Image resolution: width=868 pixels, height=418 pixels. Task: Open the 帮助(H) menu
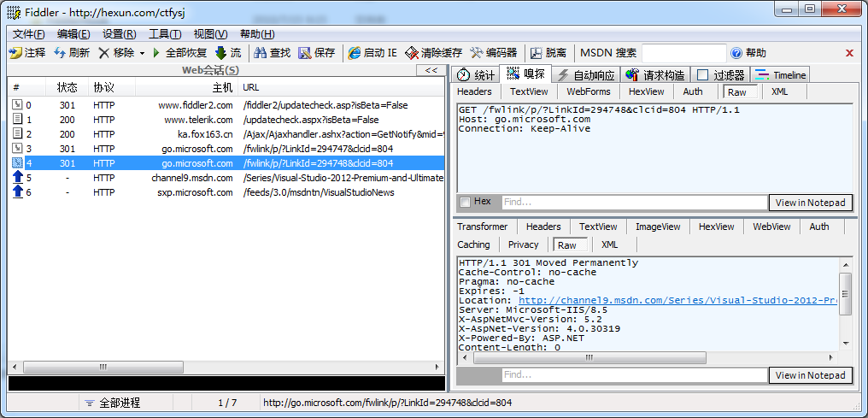257,34
